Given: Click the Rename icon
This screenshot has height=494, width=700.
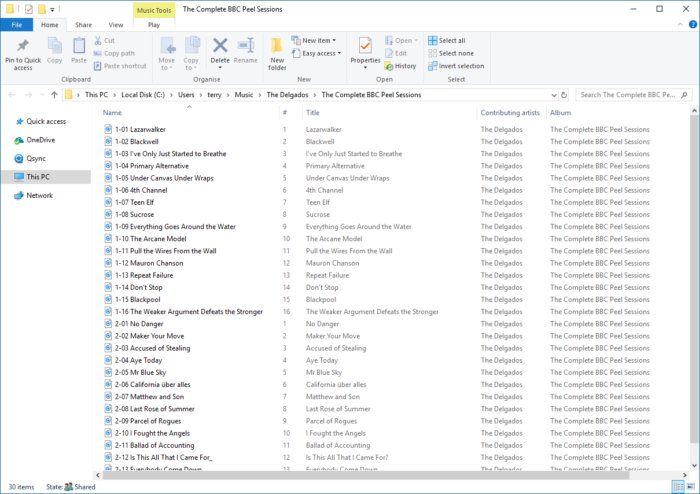Looking at the screenshot, I should coord(246,45).
